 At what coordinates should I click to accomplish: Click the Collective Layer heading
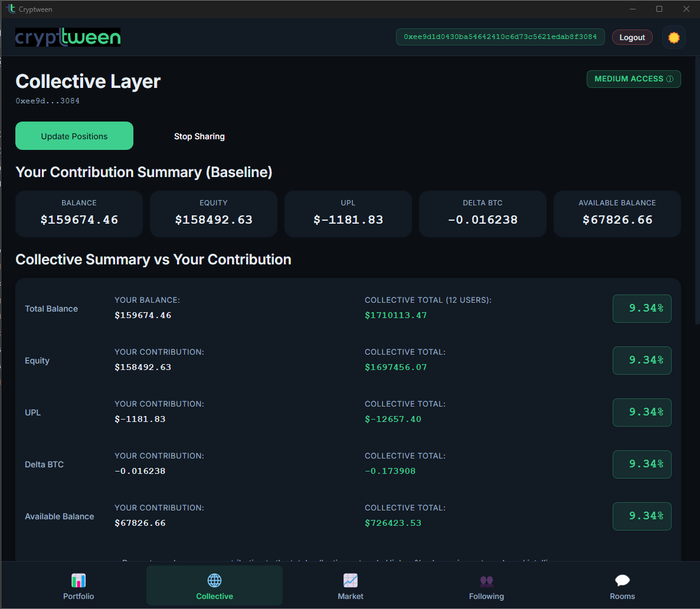coord(88,81)
